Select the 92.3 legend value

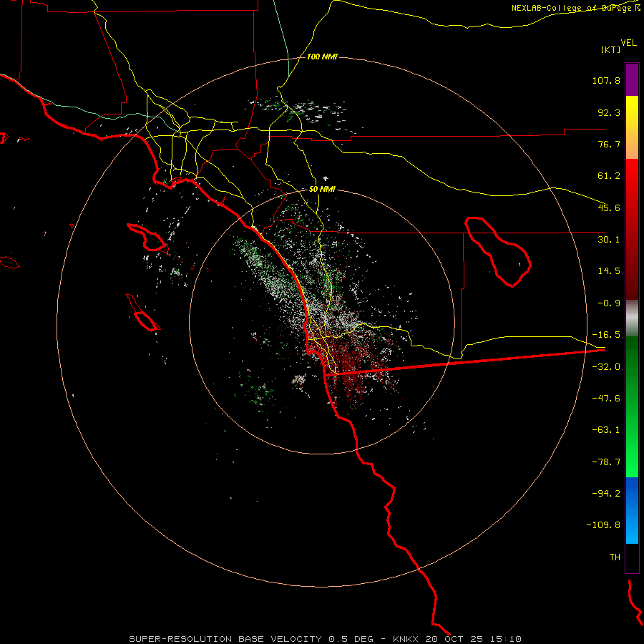pyautogui.click(x=609, y=112)
